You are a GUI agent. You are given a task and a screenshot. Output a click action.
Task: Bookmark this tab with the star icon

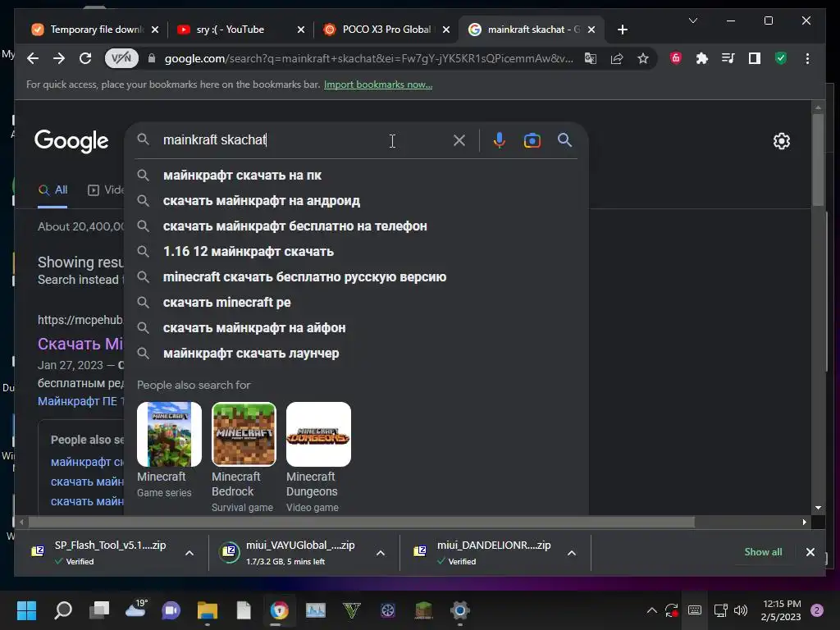643,58
